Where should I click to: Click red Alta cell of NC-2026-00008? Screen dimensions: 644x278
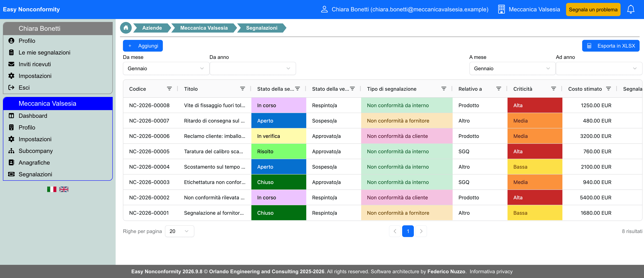535,105
